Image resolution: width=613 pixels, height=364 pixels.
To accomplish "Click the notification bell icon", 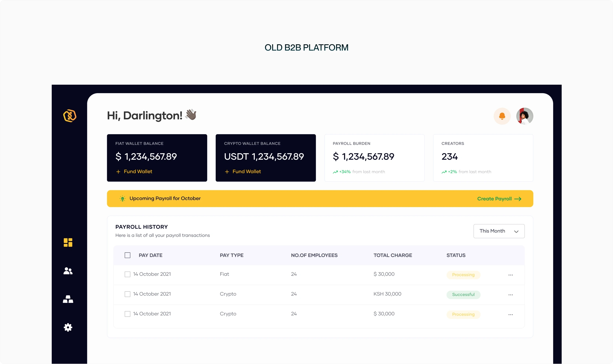I will (x=502, y=116).
